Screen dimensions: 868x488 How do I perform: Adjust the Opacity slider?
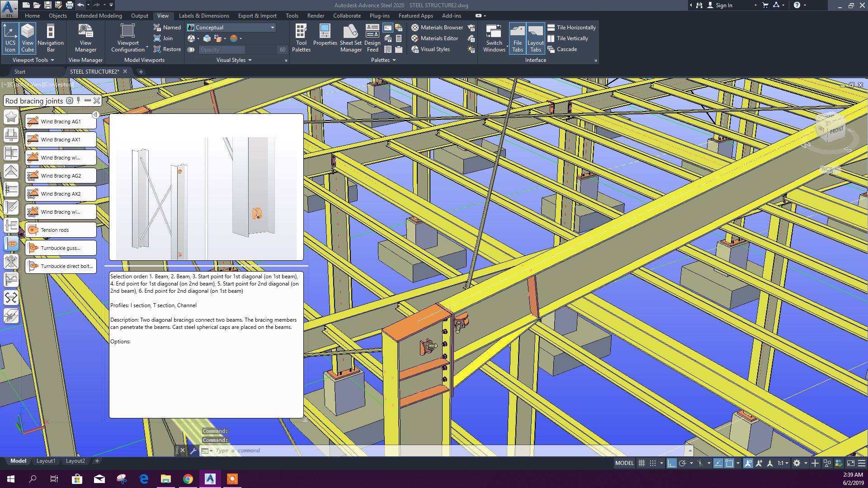(237, 50)
